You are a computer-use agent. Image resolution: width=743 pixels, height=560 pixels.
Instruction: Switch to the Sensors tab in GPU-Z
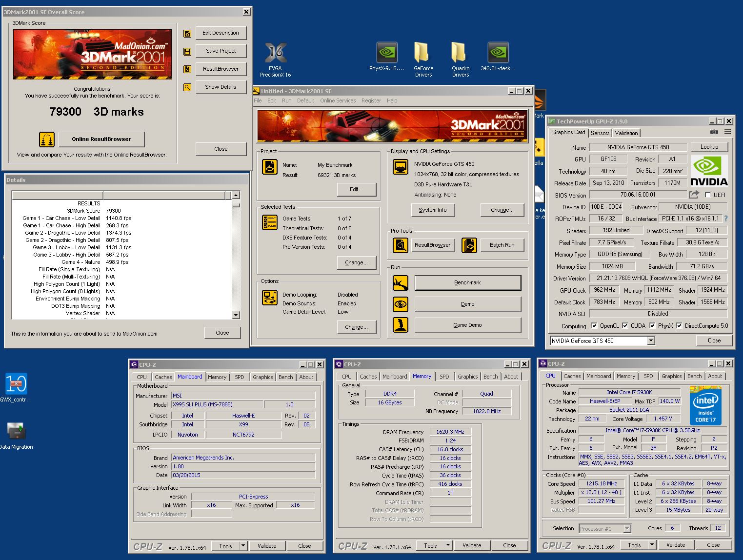point(600,133)
